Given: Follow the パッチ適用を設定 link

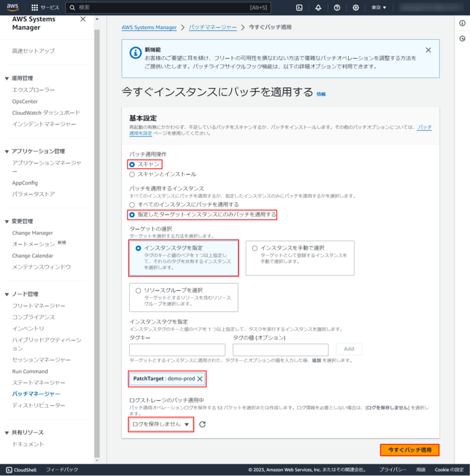Looking at the screenshot, I should [x=140, y=133].
